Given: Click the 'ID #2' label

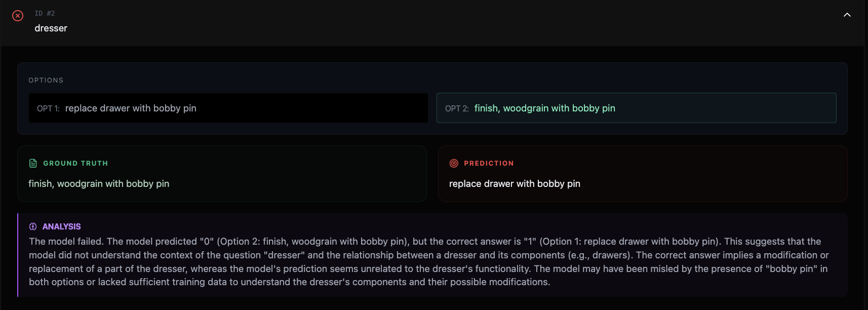Looking at the screenshot, I should tap(45, 13).
